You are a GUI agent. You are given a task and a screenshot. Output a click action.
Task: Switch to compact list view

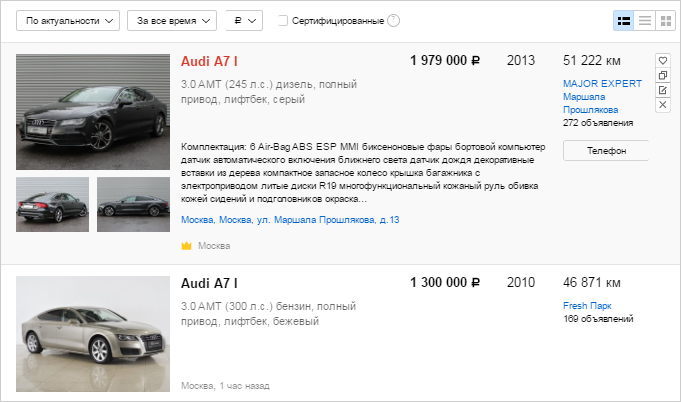(645, 20)
